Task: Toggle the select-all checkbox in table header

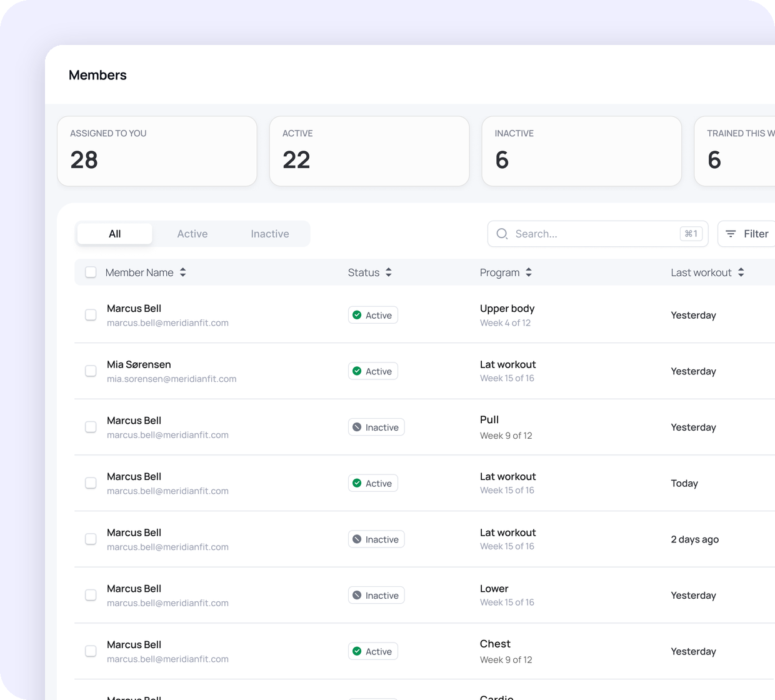Action: [91, 272]
